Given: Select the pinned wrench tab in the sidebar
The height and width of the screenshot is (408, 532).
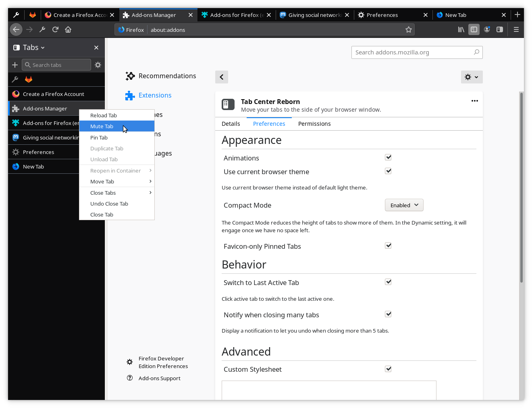Looking at the screenshot, I should [x=15, y=79].
